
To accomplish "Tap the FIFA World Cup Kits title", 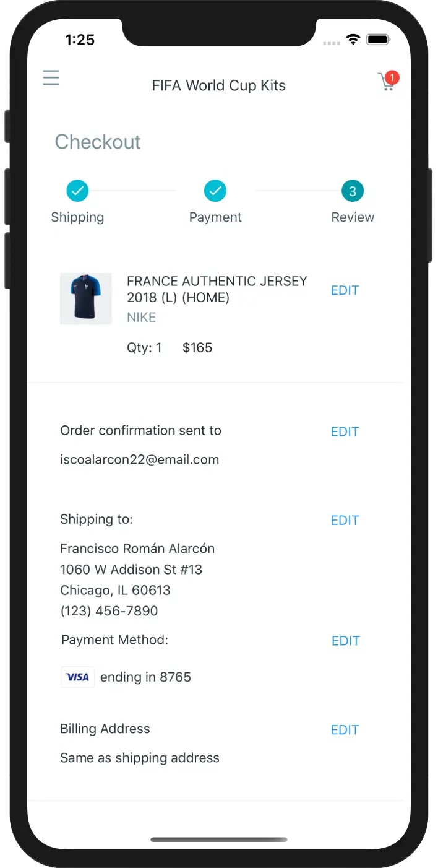I will tap(219, 85).
